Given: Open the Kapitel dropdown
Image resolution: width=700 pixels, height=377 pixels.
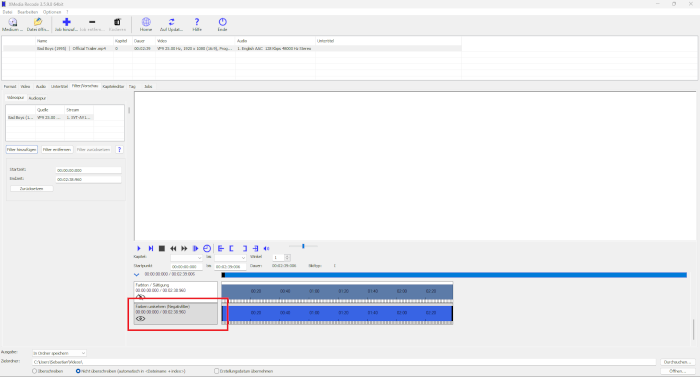Looking at the screenshot, I should coord(187,258).
